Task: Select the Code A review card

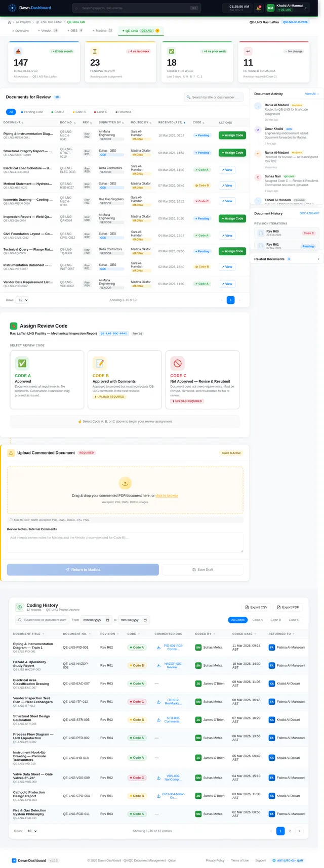Action: click(47, 379)
